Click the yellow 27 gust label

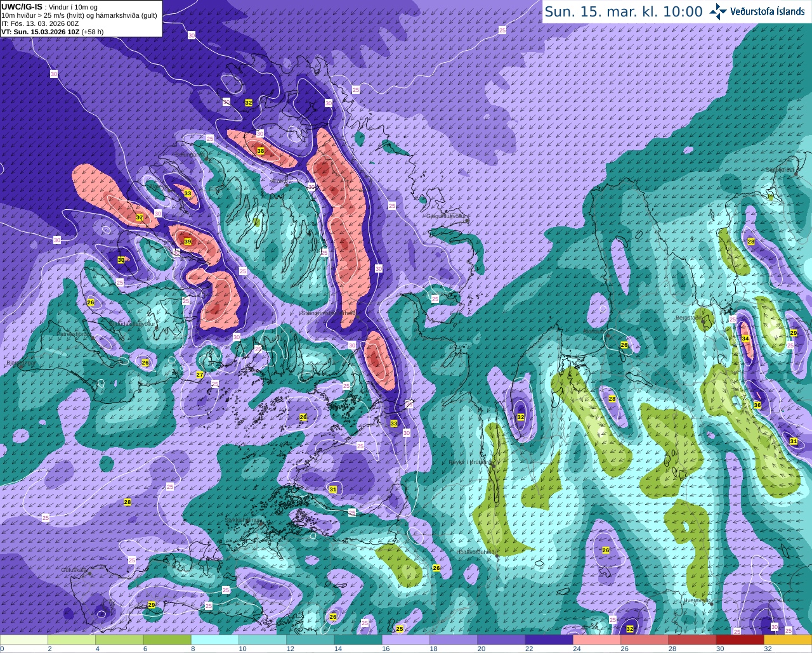(200, 375)
